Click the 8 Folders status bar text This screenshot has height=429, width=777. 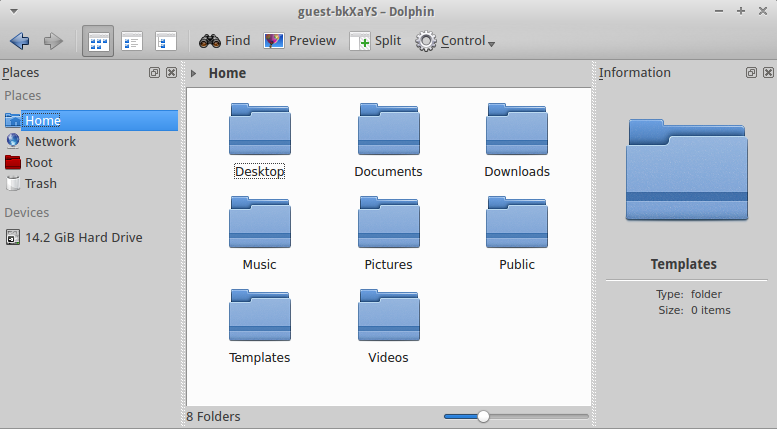point(214,417)
